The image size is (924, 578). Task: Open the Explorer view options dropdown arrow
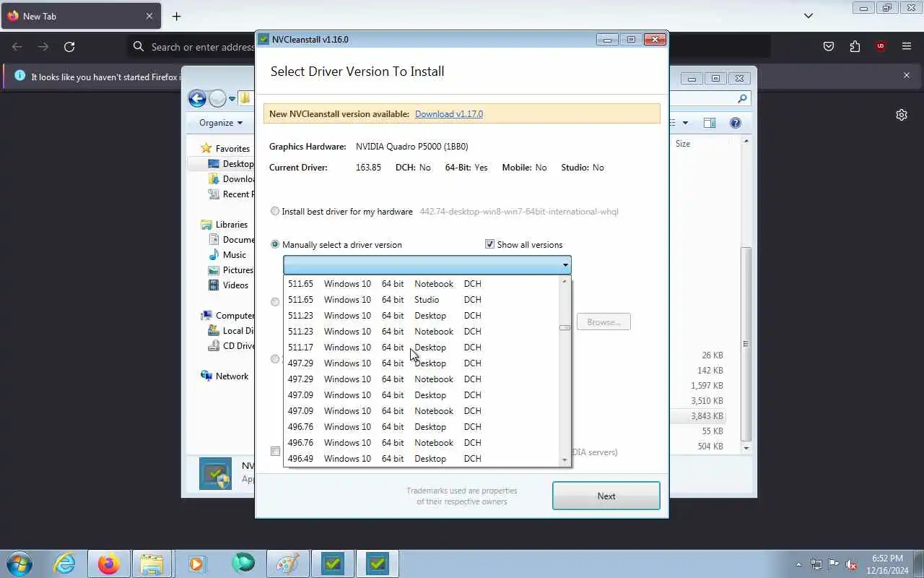click(685, 123)
